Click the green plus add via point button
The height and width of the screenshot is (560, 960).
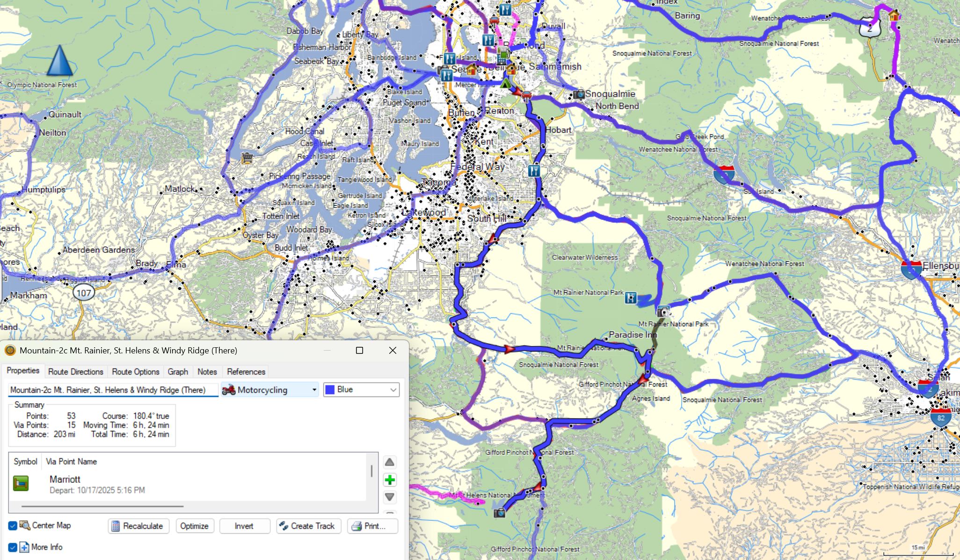coord(389,480)
